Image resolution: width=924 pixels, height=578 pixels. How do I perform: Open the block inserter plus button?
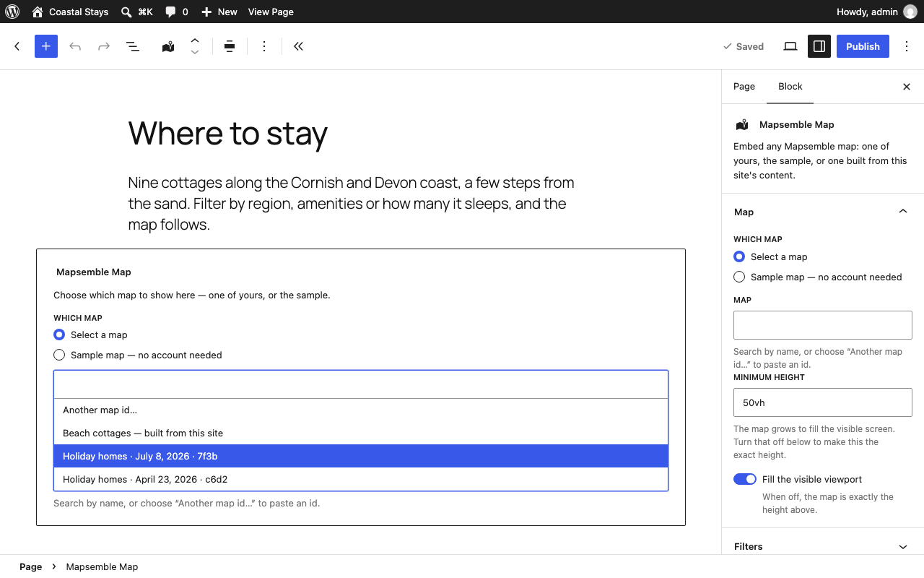(x=45, y=46)
